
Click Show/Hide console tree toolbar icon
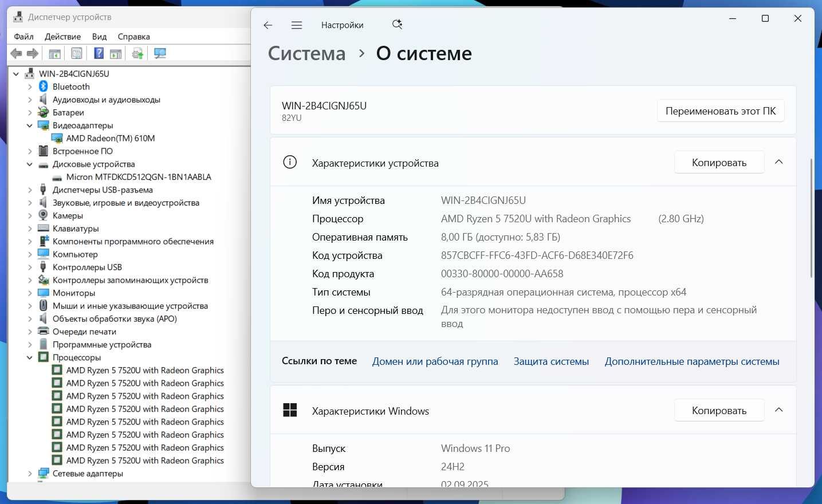click(55, 54)
